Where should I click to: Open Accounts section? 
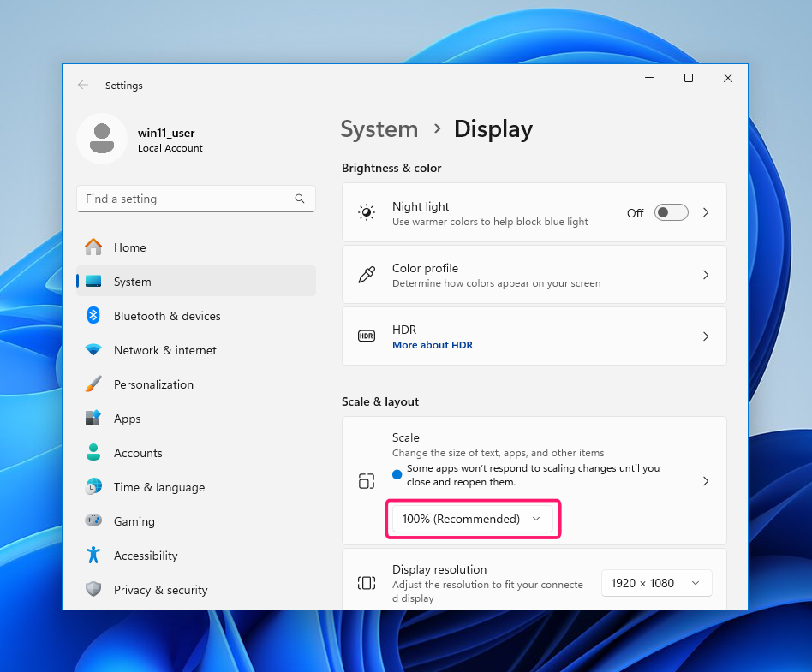[196, 453]
